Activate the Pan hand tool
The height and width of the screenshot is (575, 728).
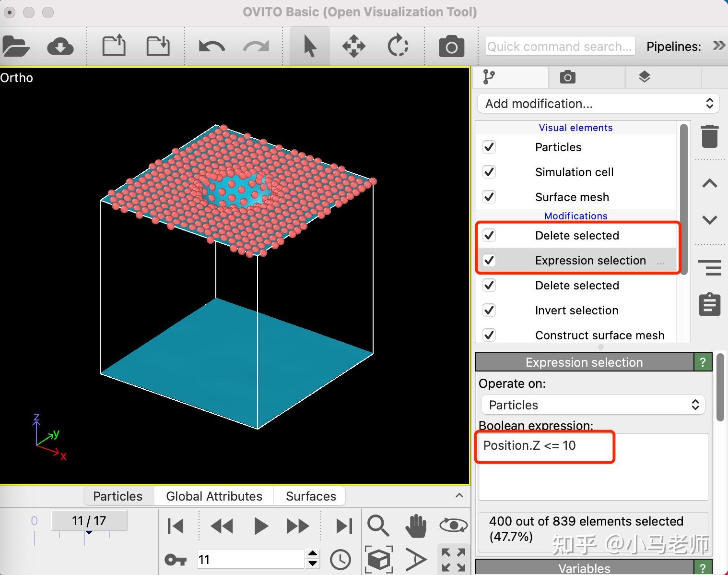pyautogui.click(x=416, y=526)
